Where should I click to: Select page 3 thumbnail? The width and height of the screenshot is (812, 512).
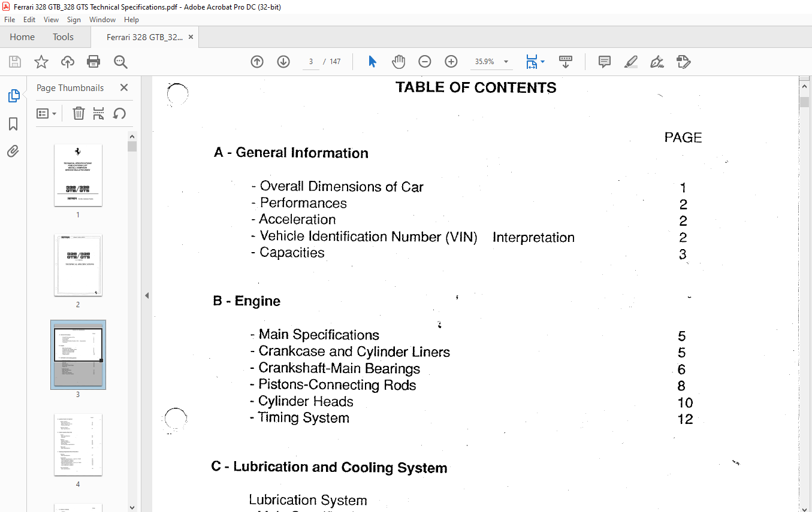pos(78,355)
